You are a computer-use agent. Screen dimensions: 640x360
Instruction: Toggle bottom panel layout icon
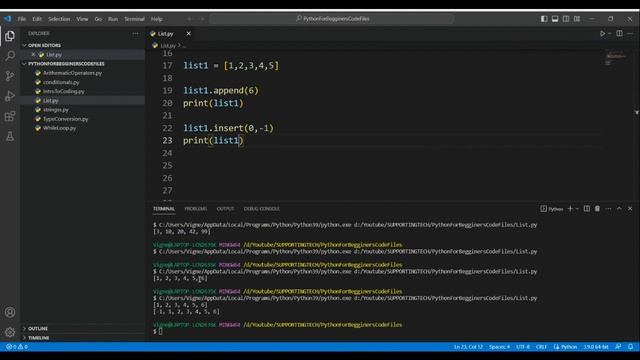[x=555, y=19]
